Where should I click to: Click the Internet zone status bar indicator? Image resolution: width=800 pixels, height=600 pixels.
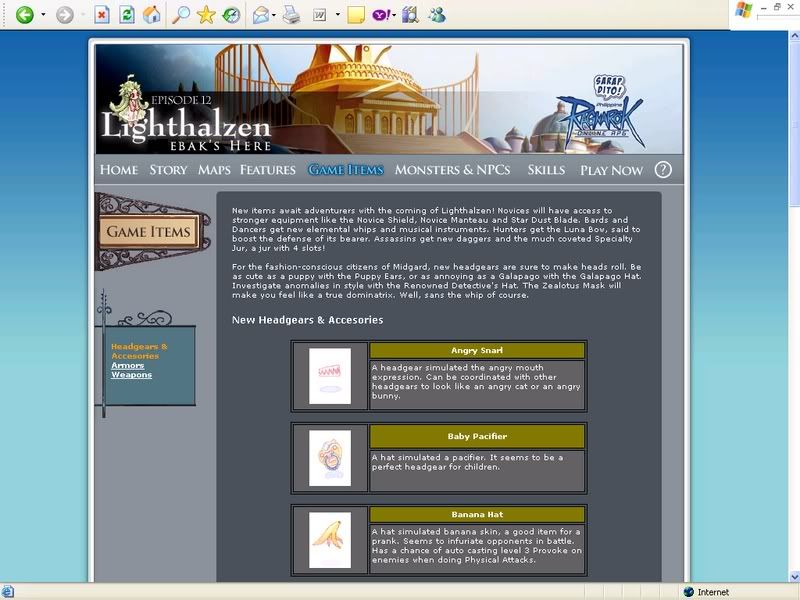click(706, 592)
